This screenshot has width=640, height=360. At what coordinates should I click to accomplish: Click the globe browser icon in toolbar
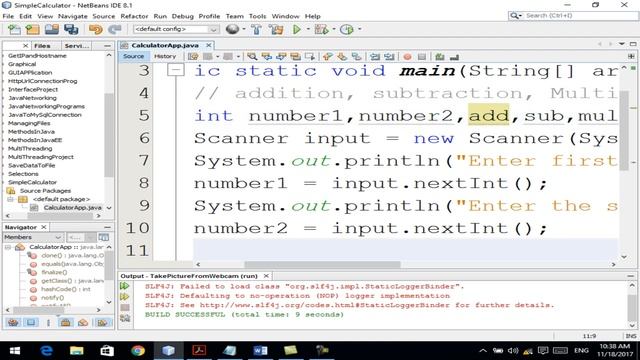point(232,29)
